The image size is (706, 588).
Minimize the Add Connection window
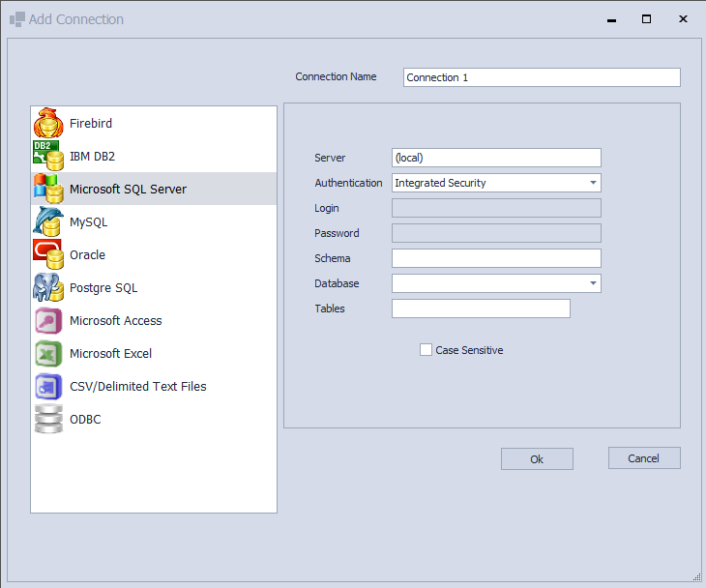pyautogui.click(x=611, y=19)
